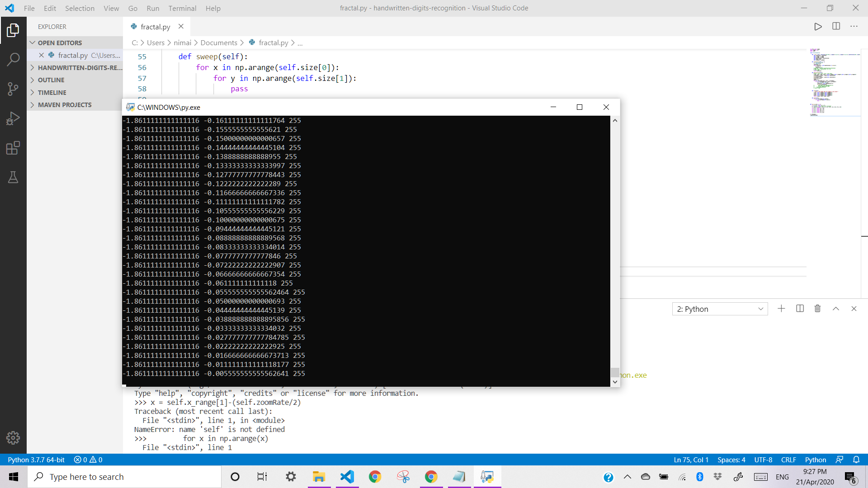868x488 pixels.
Task: Run Python file with play button
Action: coord(818,27)
